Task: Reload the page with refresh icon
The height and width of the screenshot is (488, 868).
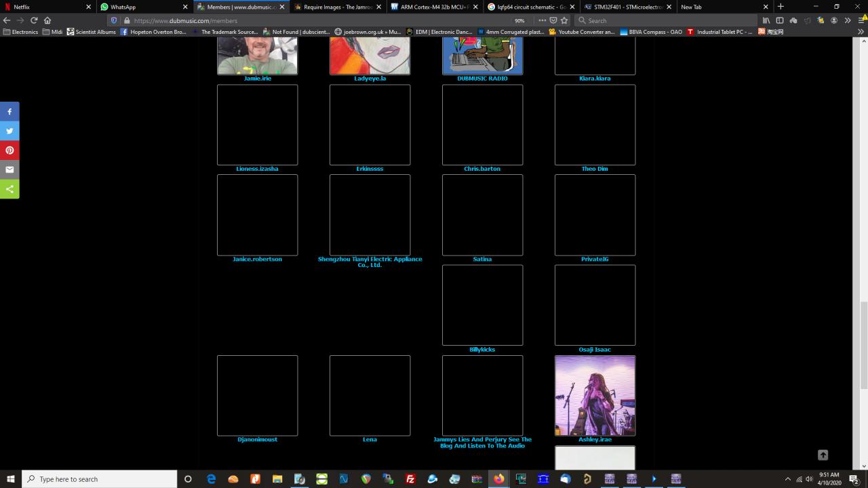Action: pyautogui.click(x=34, y=20)
